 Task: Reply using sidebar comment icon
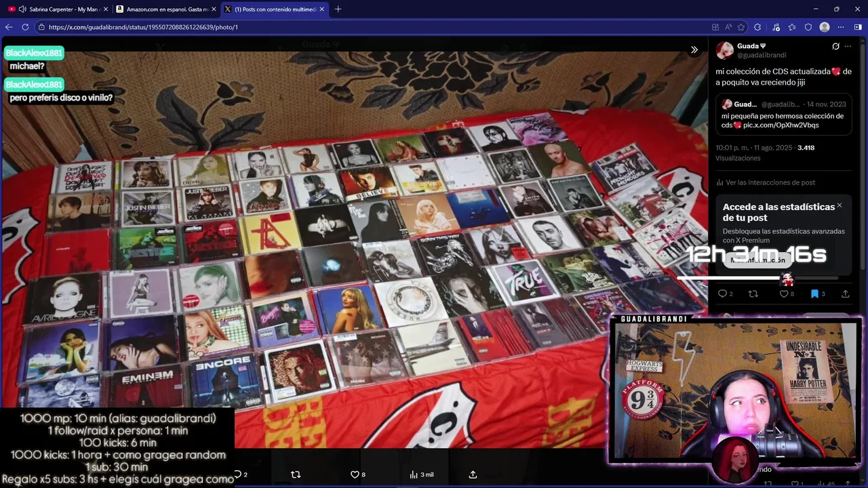click(x=723, y=293)
